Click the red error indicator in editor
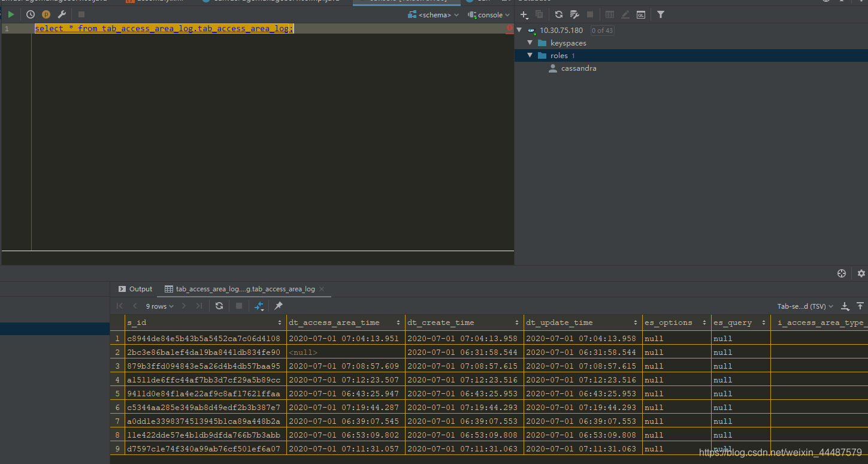Image resolution: width=868 pixels, height=464 pixels. [x=509, y=28]
